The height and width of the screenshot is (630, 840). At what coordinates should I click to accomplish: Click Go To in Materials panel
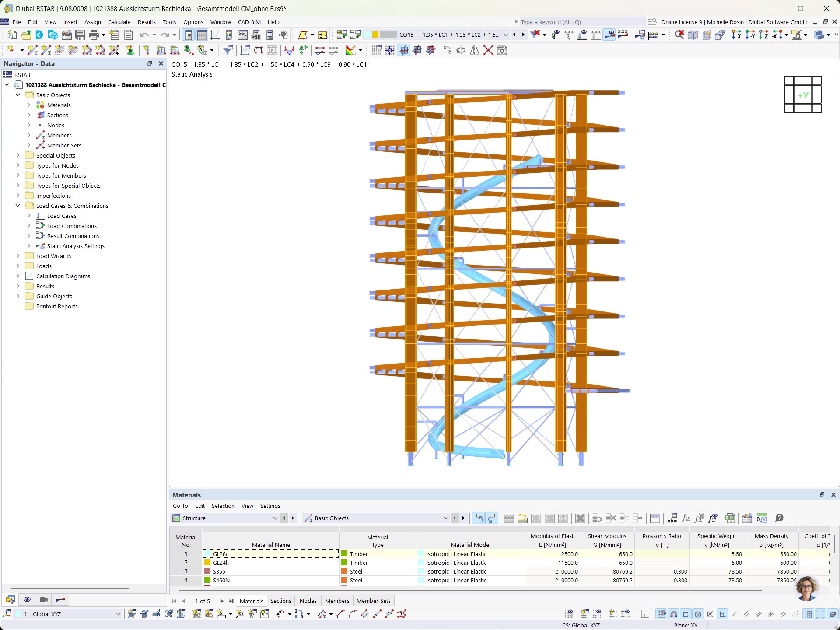[x=180, y=506]
